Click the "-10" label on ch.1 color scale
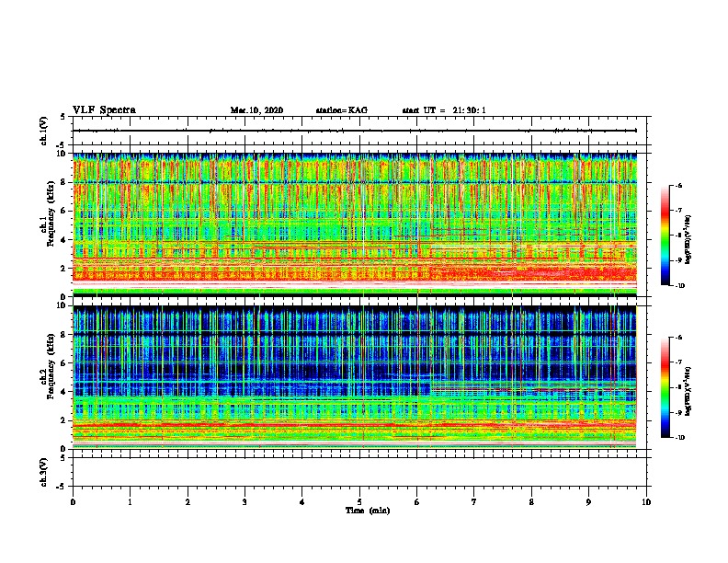 679,286
